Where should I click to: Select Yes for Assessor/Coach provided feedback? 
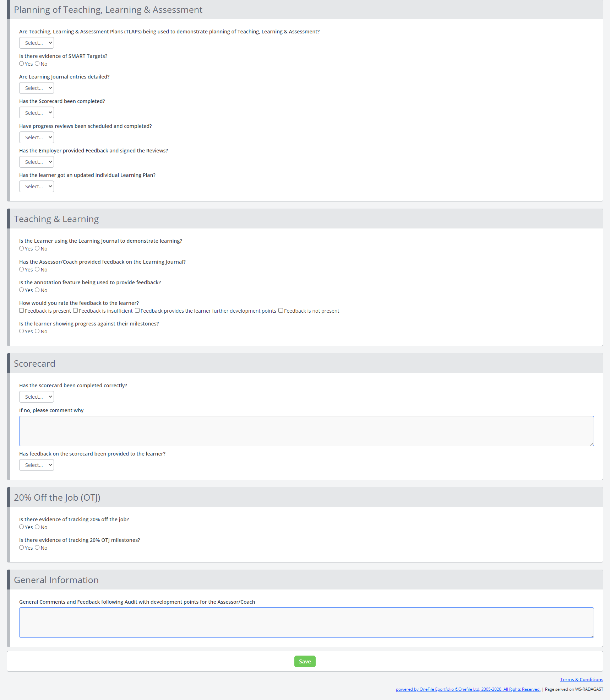click(22, 269)
